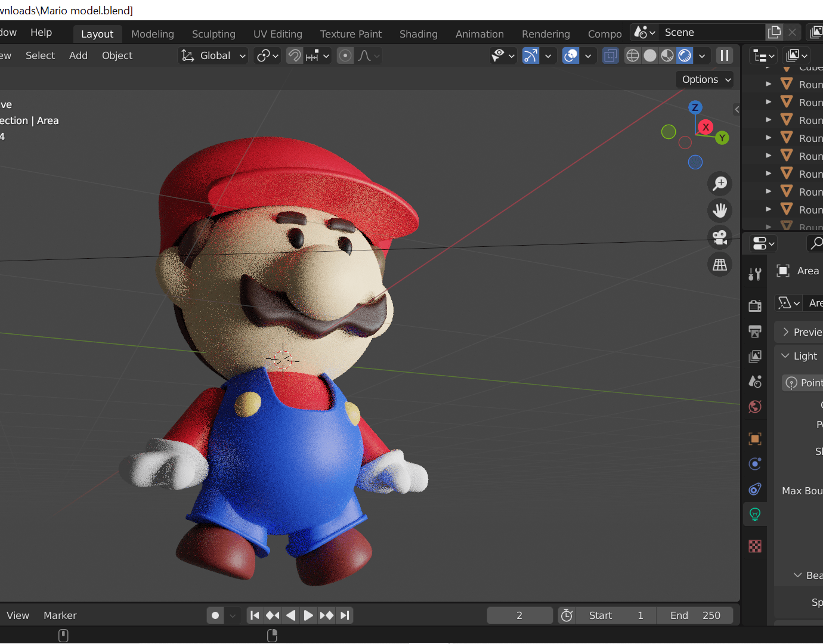Switch to the Modeling workspace tab
Screen dimensions: 823x644
153,34
